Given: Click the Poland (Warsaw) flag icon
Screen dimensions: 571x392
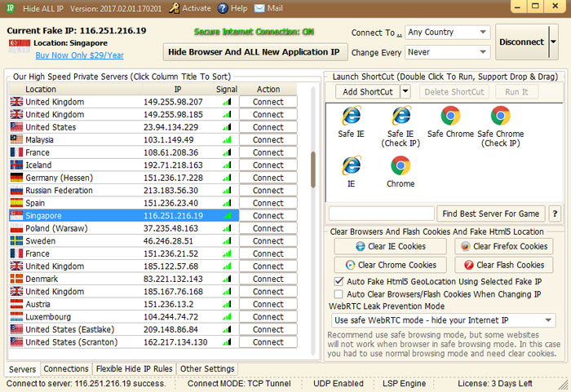Looking at the screenshot, I should (16, 228).
